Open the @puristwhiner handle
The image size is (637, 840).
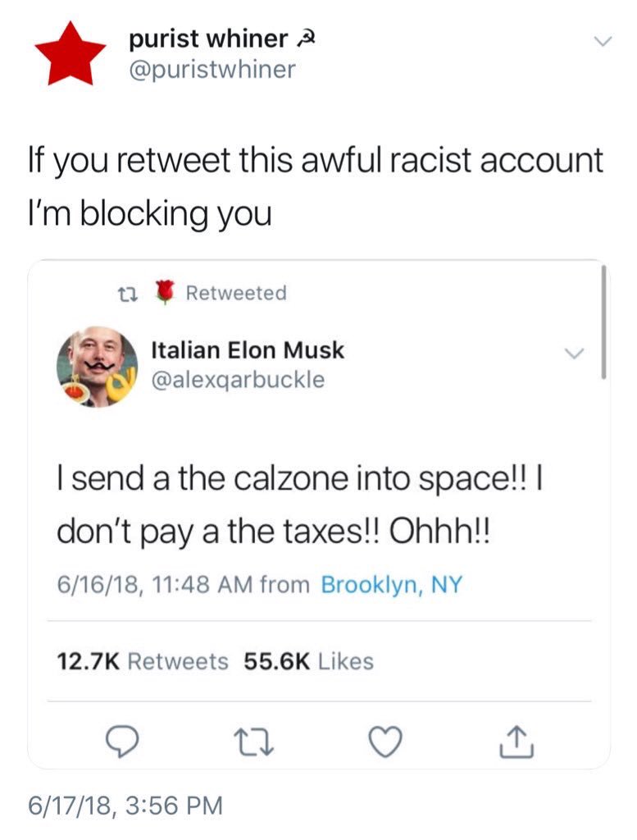pyautogui.click(x=212, y=70)
